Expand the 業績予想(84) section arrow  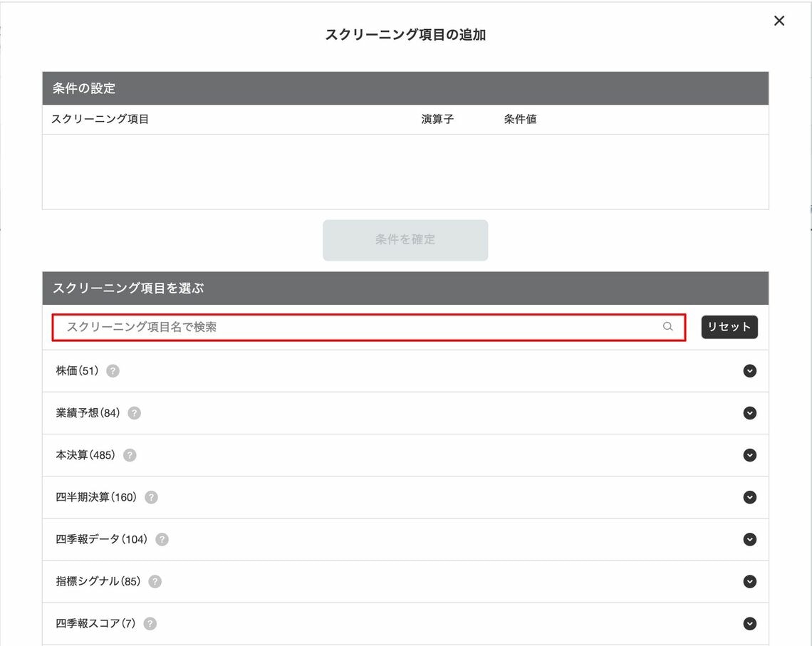click(x=750, y=413)
